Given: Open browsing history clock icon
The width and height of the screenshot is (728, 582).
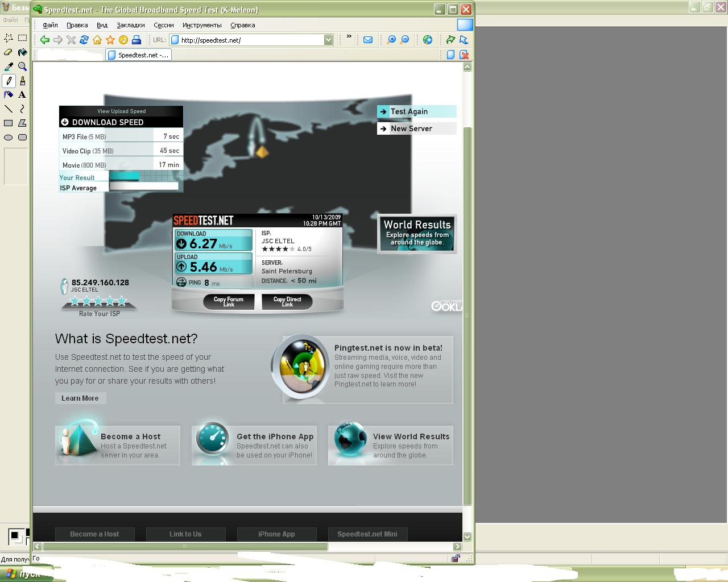Looking at the screenshot, I should [x=123, y=40].
